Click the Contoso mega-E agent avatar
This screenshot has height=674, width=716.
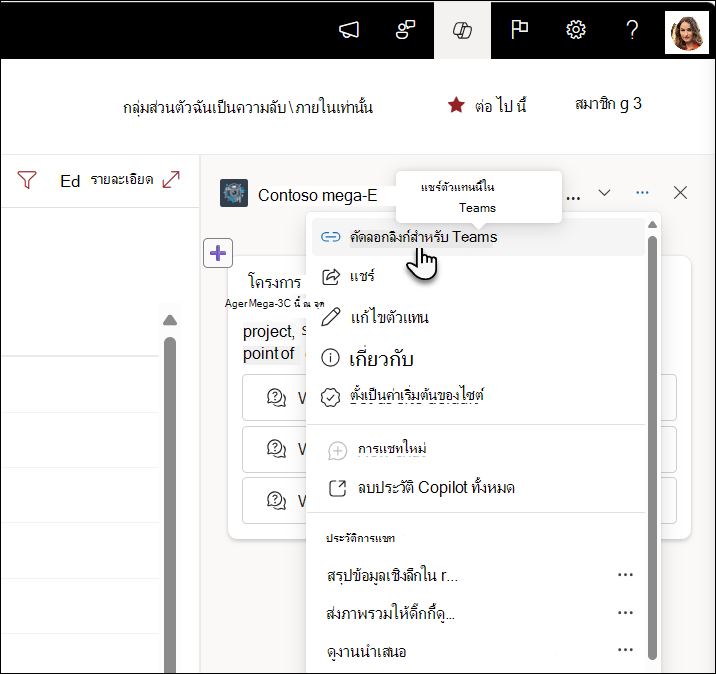pos(234,193)
